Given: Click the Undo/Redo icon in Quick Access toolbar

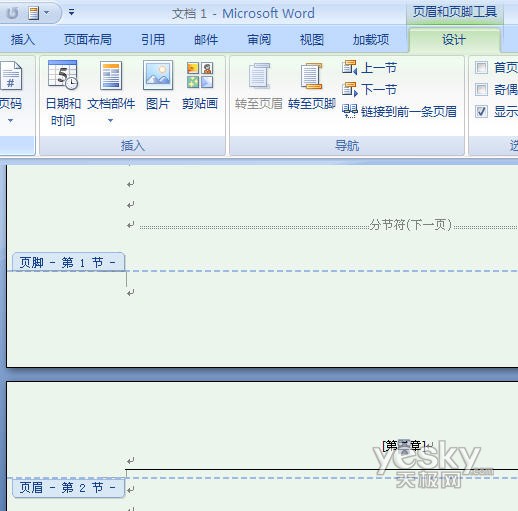Looking at the screenshot, I should click(x=13, y=13).
